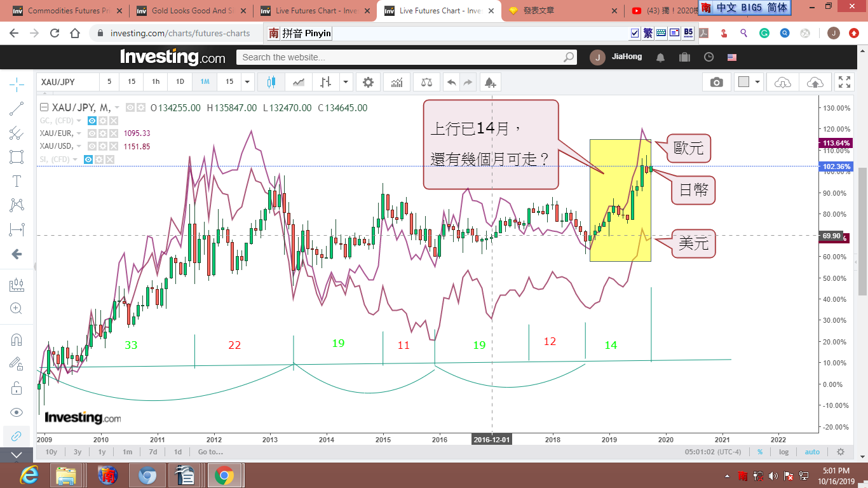The width and height of the screenshot is (868, 488).
Task: Select the 1D interval
Action: tap(180, 82)
